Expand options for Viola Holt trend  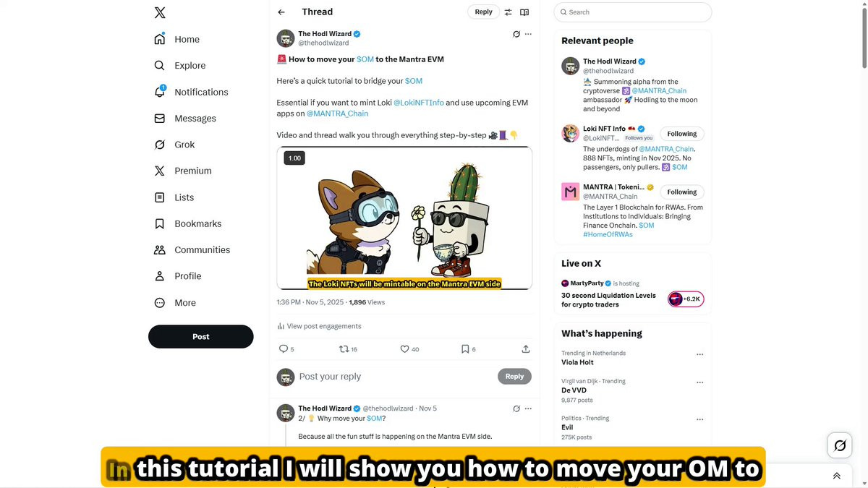point(699,355)
